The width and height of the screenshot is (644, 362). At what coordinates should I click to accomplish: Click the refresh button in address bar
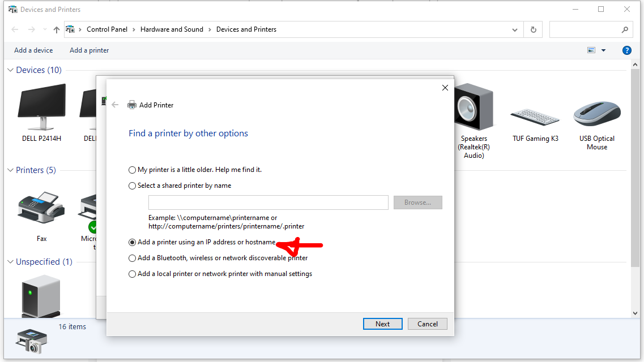pos(533,29)
